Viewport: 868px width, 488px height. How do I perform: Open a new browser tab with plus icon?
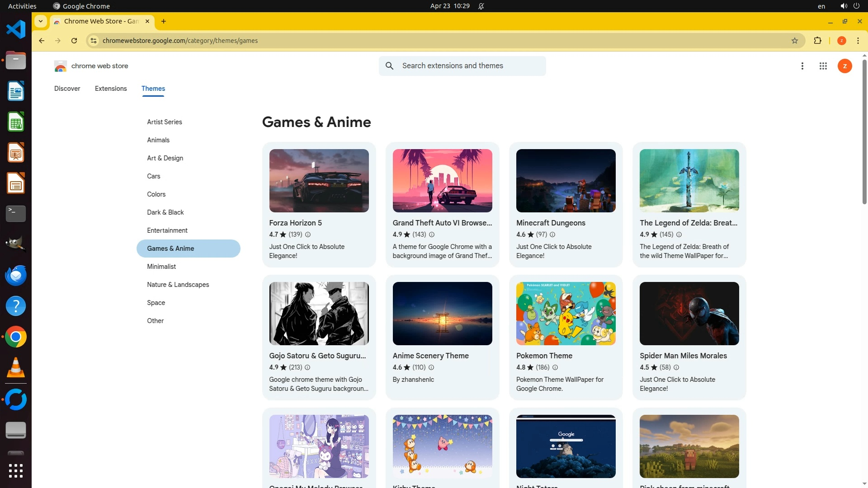pyautogui.click(x=164, y=21)
